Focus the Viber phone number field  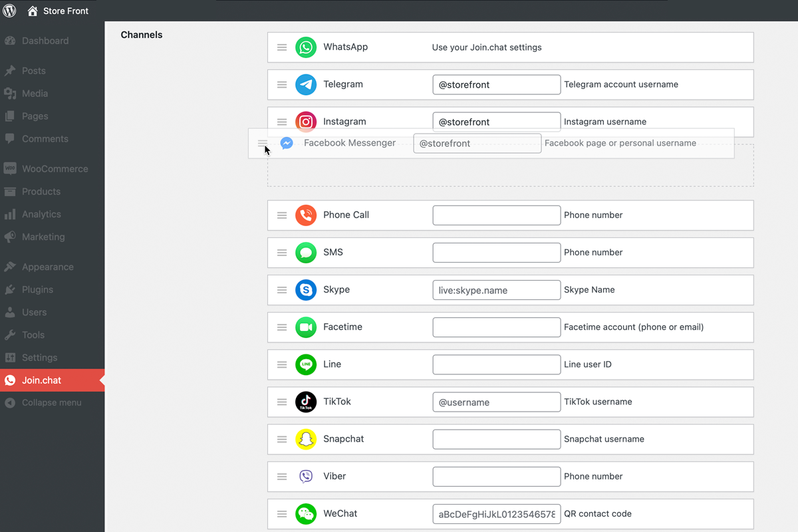pos(497,476)
